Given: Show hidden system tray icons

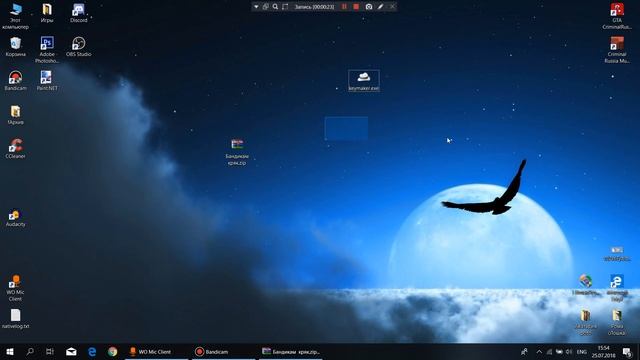Looking at the screenshot, I should point(539,351).
